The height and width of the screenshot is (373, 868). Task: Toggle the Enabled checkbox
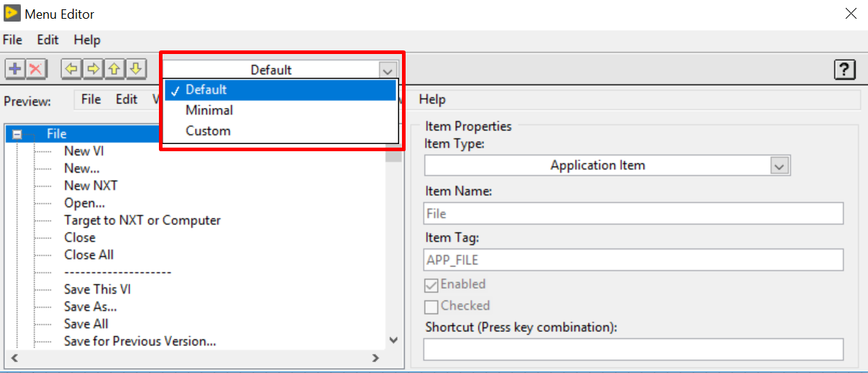pos(431,285)
